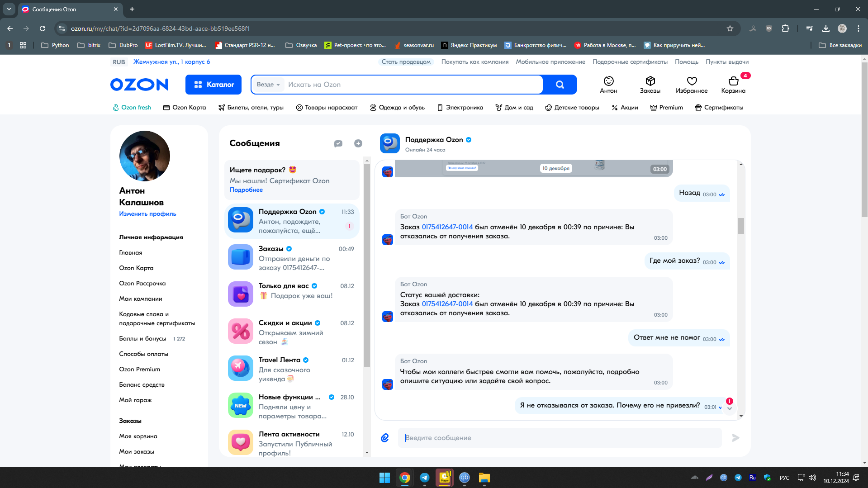868x488 pixels.
Task: Open Избранное heart icon
Action: tap(692, 85)
